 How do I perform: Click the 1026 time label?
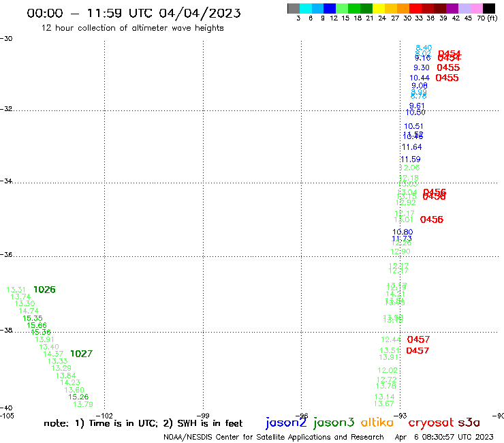(44, 290)
